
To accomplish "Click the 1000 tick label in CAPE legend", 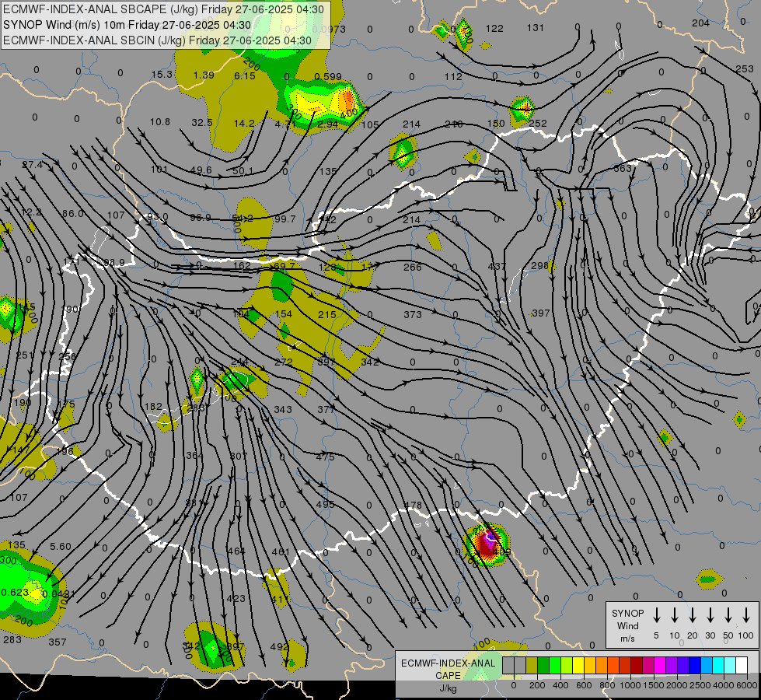I will click(x=630, y=685).
